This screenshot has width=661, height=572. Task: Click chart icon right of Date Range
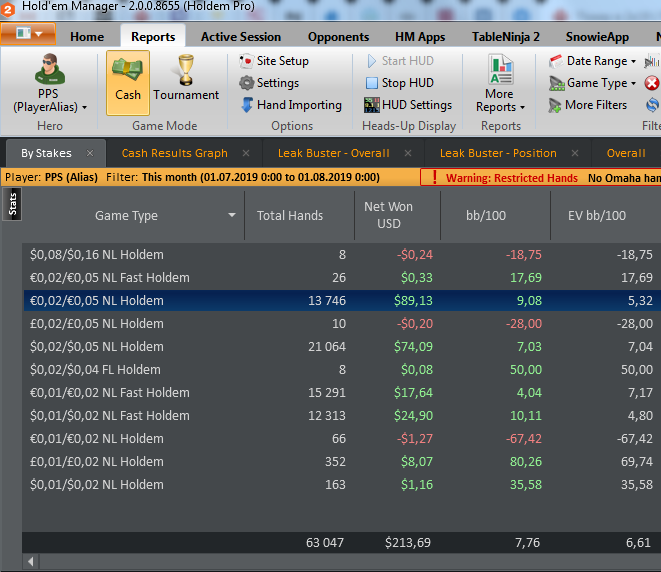coord(652,62)
